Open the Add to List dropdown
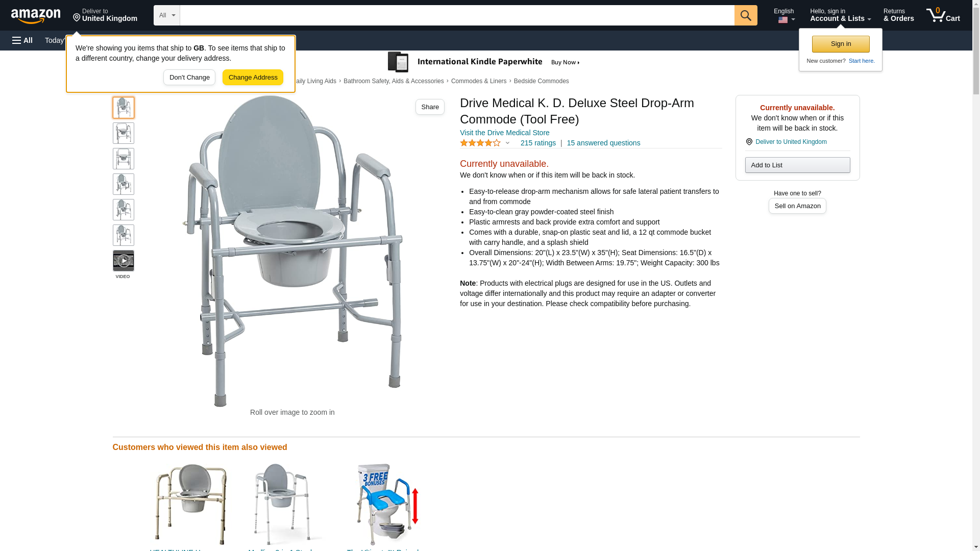Image resolution: width=980 pixels, height=551 pixels. click(x=797, y=165)
